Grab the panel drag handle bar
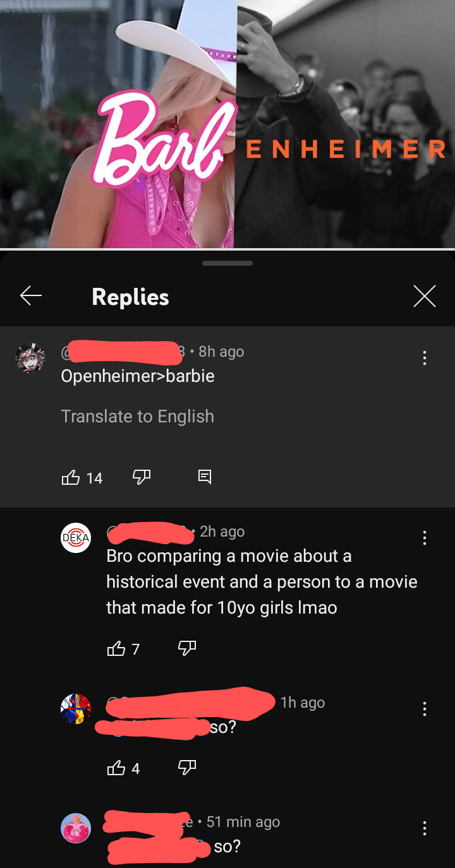 tap(227, 263)
